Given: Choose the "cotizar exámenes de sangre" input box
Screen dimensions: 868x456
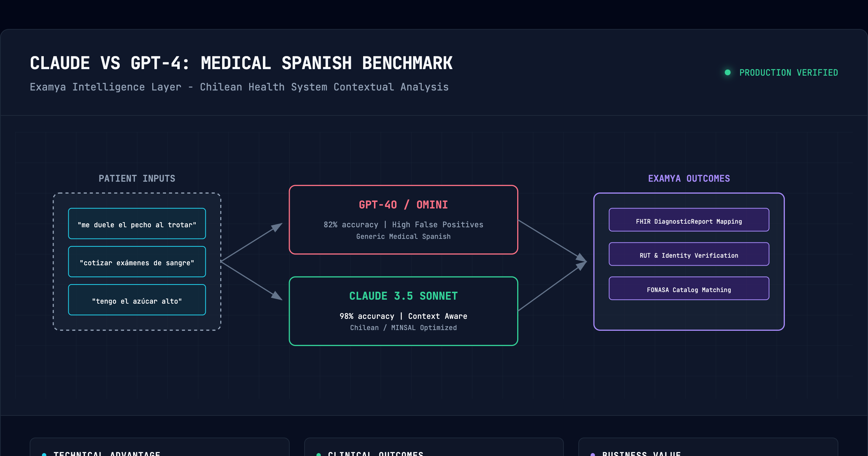Looking at the screenshot, I should point(137,262).
